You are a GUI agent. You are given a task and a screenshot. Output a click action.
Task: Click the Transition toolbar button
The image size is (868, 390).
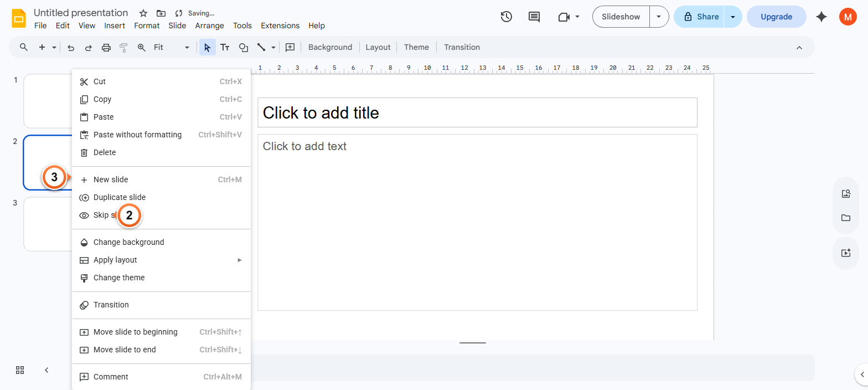462,48
